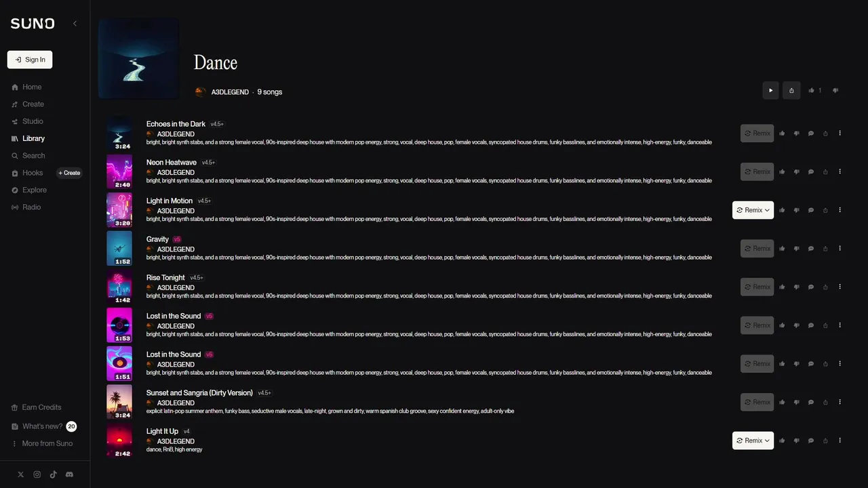
Task: Collapse the sidebar with the chevron
Action: (x=75, y=24)
